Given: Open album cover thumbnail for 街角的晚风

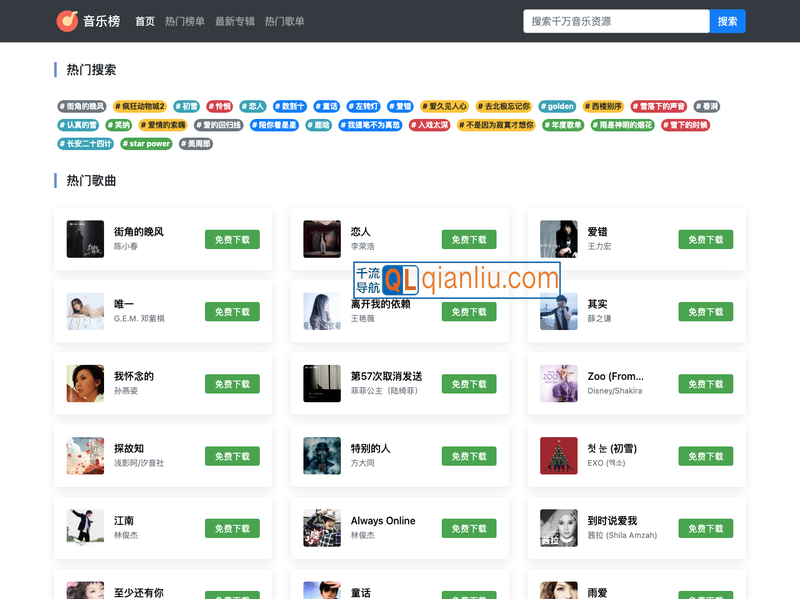Looking at the screenshot, I should [85, 239].
